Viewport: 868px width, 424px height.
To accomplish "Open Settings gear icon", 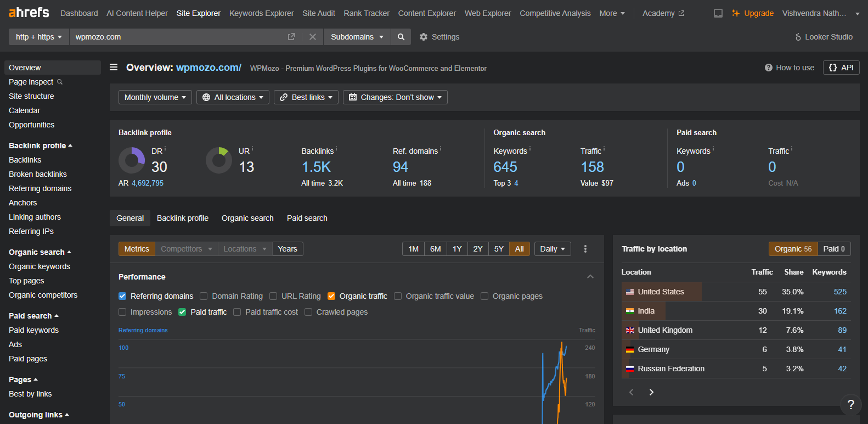I will pyautogui.click(x=424, y=37).
